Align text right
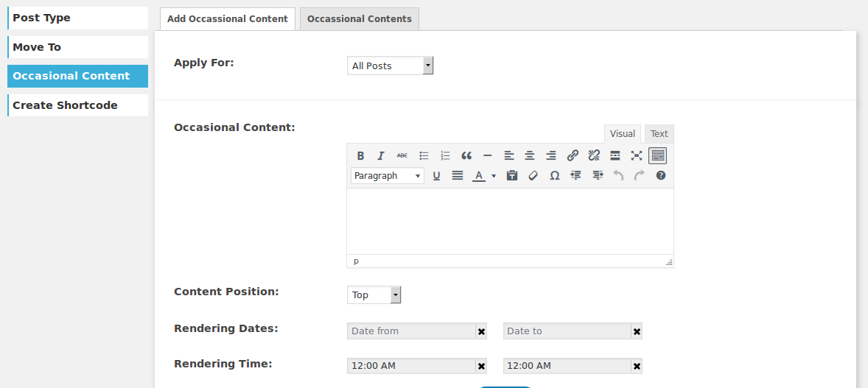This screenshot has height=388, width=868. click(x=551, y=155)
